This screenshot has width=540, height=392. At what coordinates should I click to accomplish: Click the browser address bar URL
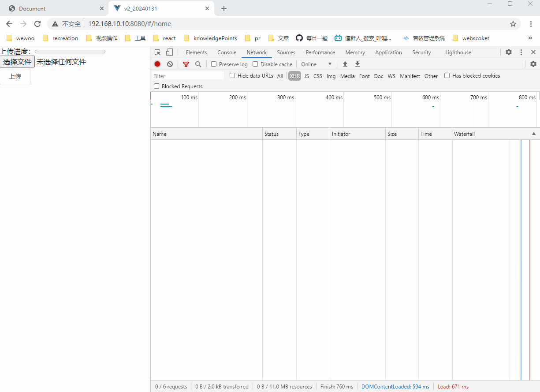coord(130,24)
